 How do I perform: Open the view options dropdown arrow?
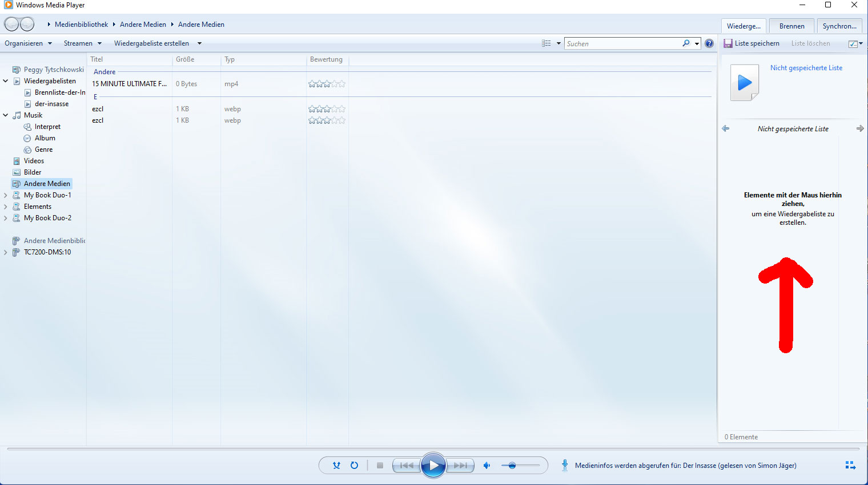click(x=558, y=43)
